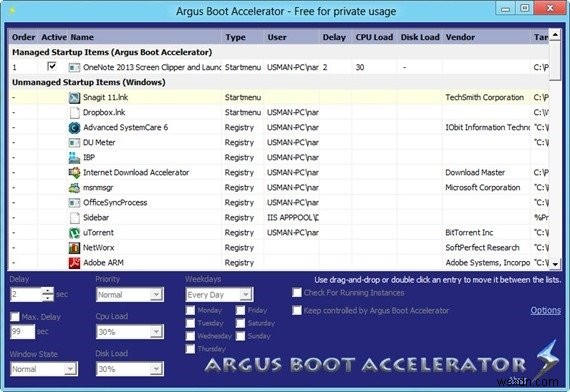Toggle Active checkbox for OneNote 2013 entry
570x392 pixels.
pos(52,66)
